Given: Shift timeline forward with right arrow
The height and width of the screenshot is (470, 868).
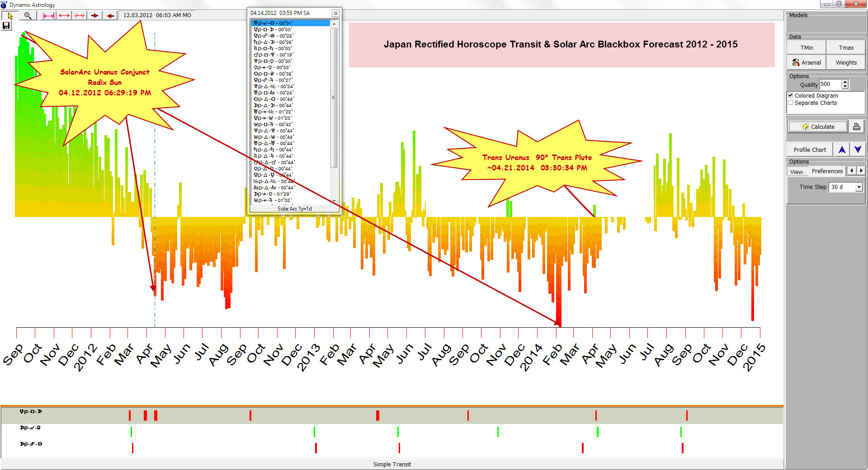Looking at the screenshot, I should [x=95, y=16].
